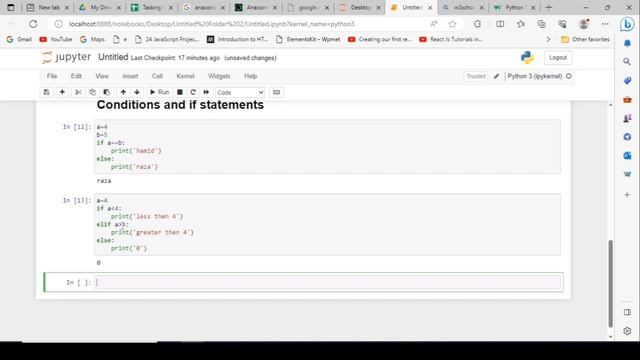Paste cells below icon in Jupyter toolbar

pos(107,92)
